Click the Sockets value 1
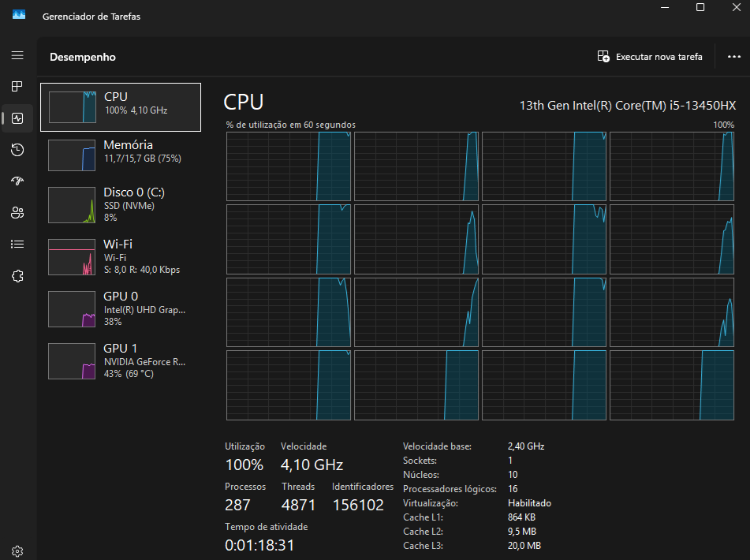This screenshot has height=560, width=750. (x=510, y=461)
